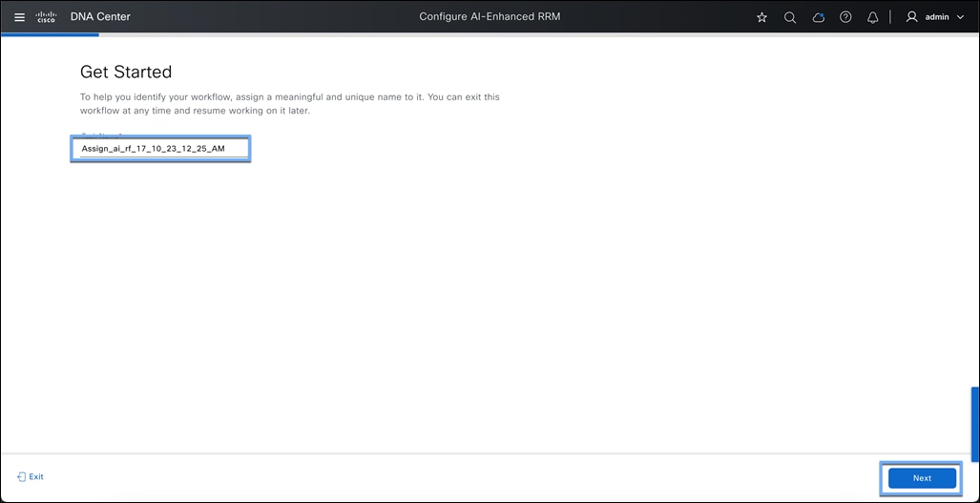The width and height of the screenshot is (980, 503).
Task: Open the hamburger navigation menu
Action: coord(19,17)
